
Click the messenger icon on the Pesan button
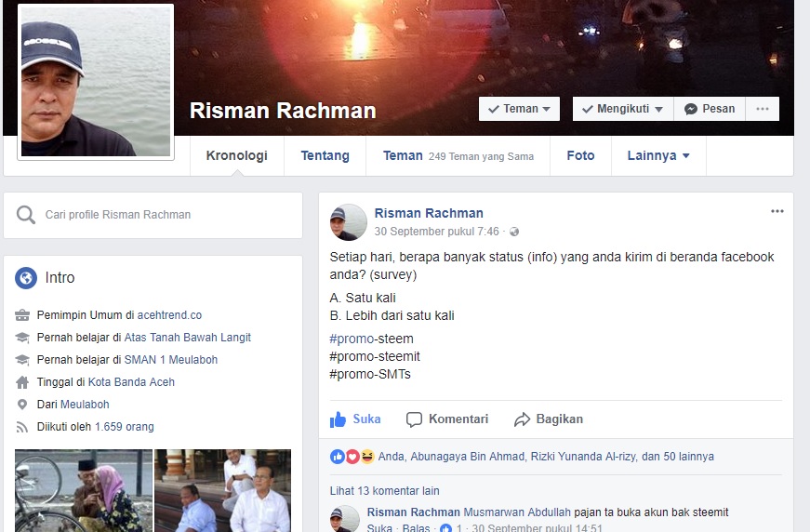click(x=691, y=109)
